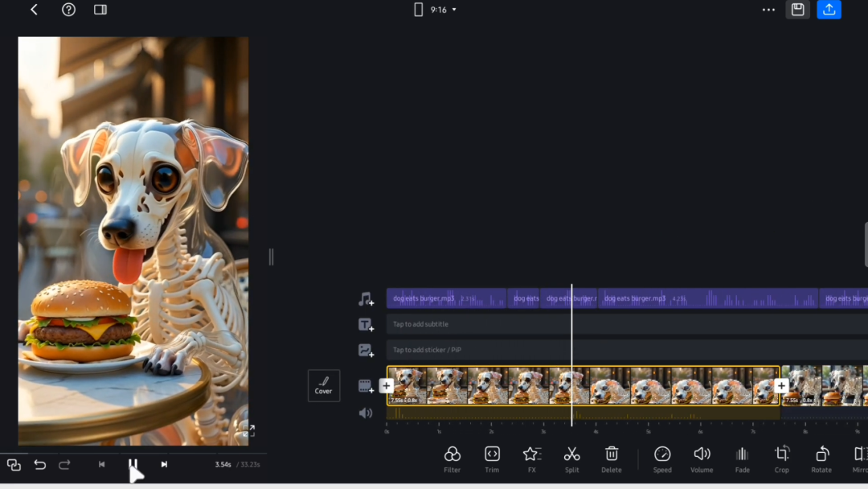
Task: Open the Filter tool
Action: point(452,458)
